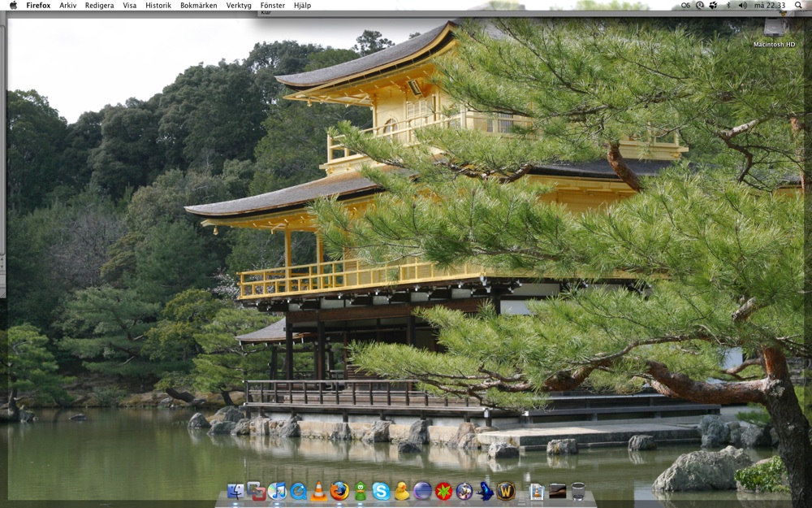This screenshot has height=508, width=812.
Task: Open Finder from the dock
Action: (x=235, y=490)
